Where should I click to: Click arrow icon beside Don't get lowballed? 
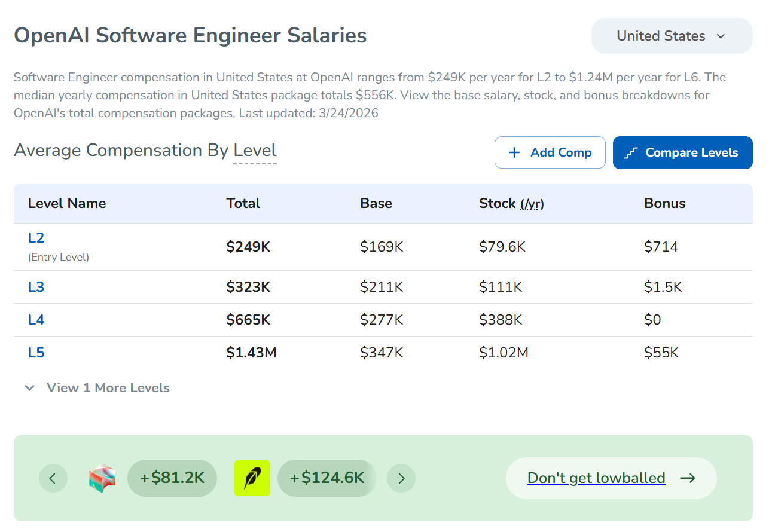tap(688, 478)
